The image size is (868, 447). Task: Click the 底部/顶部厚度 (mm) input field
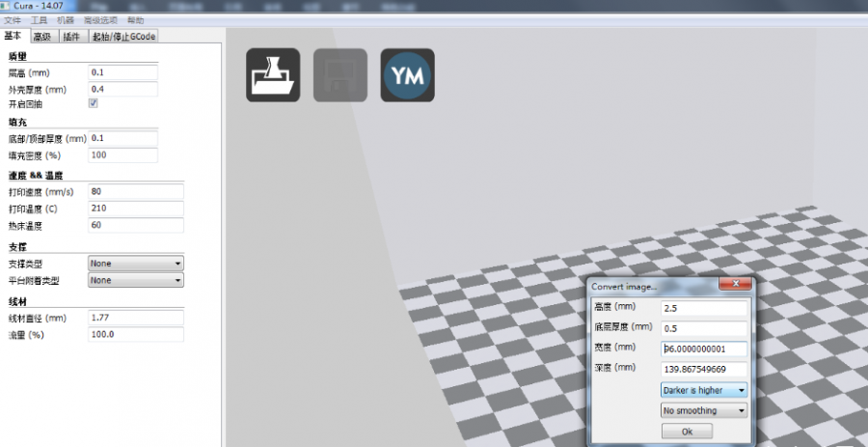tap(122, 138)
